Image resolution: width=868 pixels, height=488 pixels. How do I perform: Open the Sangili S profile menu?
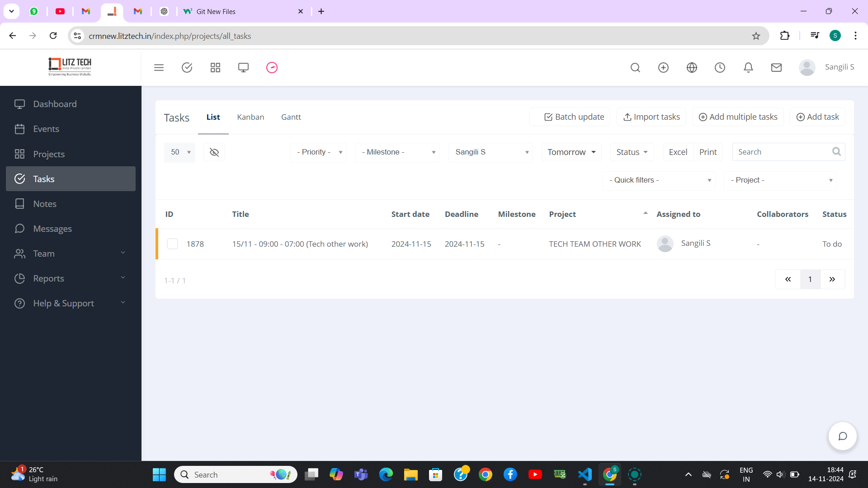826,67
